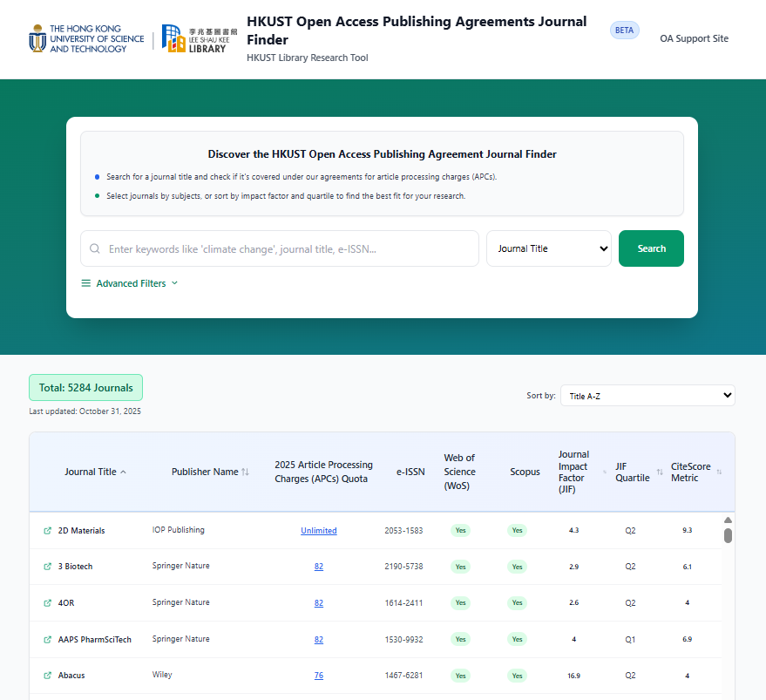Viewport: 766px width, 700px height.
Task: Open the Sort by dropdown set to Title A-Z
Action: 647,395
